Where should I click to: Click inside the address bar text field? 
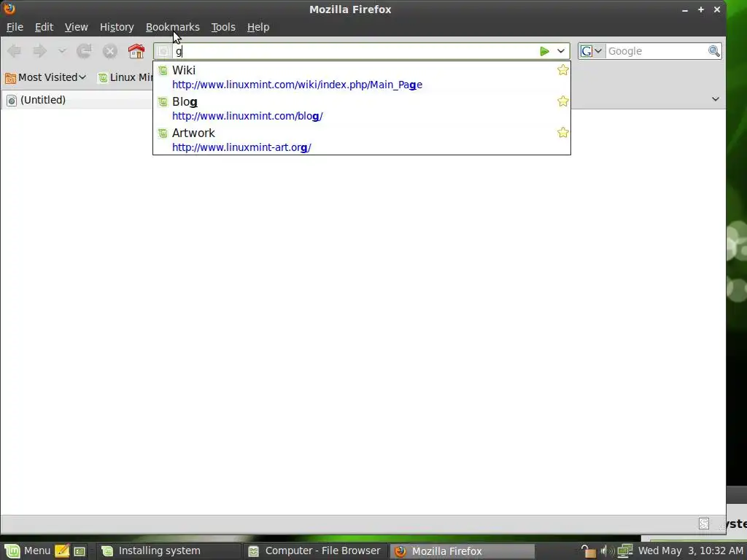pos(355,51)
